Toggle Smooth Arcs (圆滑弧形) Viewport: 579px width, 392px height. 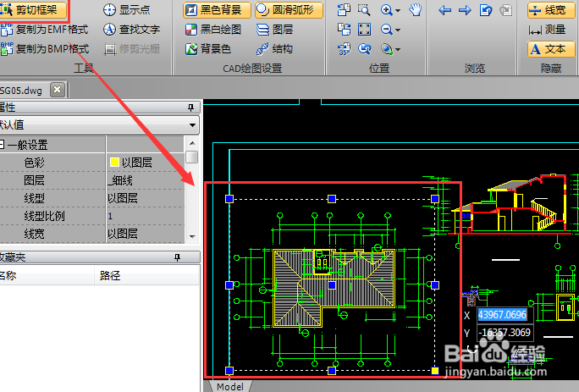[289, 10]
